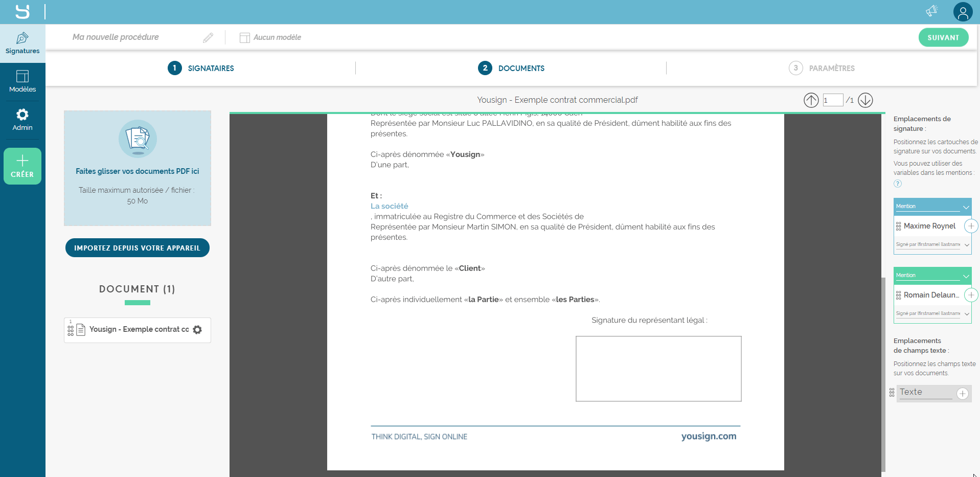Click drag handle beside Texte field
This screenshot has height=477, width=980.
tap(892, 393)
